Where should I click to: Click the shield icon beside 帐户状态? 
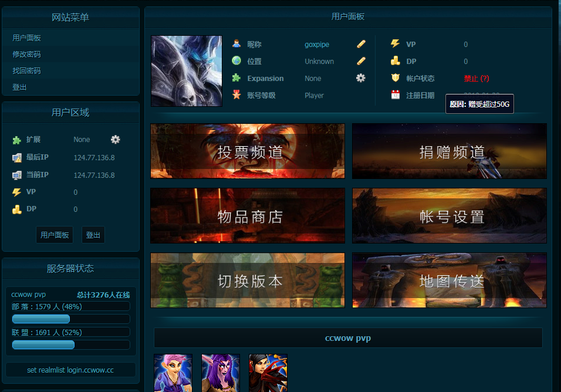[396, 78]
